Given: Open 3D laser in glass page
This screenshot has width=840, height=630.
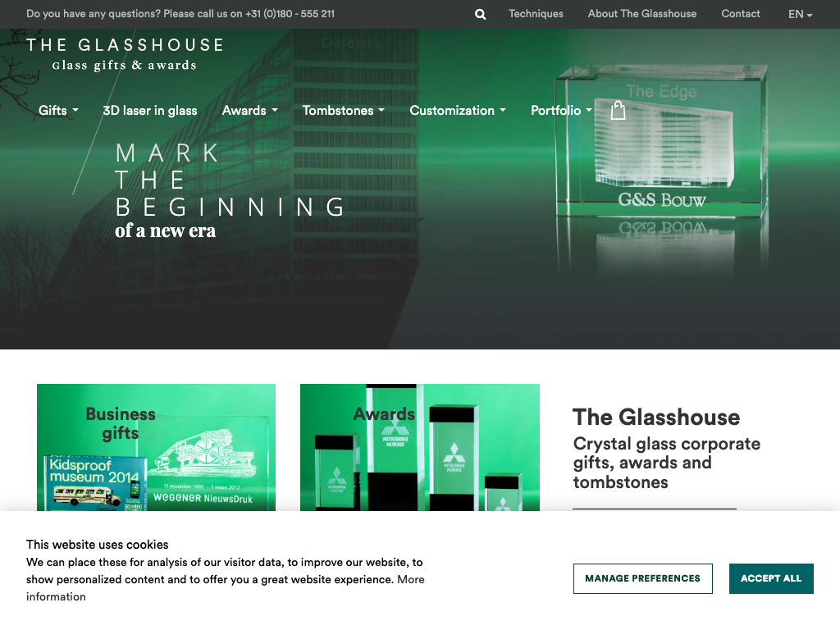Looking at the screenshot, I should (150, 111).
